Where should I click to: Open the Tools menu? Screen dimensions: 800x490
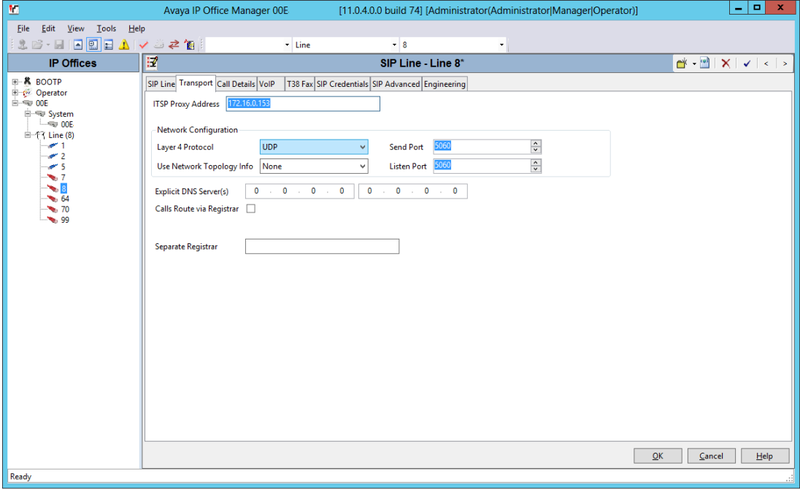(x=106, y=29)
